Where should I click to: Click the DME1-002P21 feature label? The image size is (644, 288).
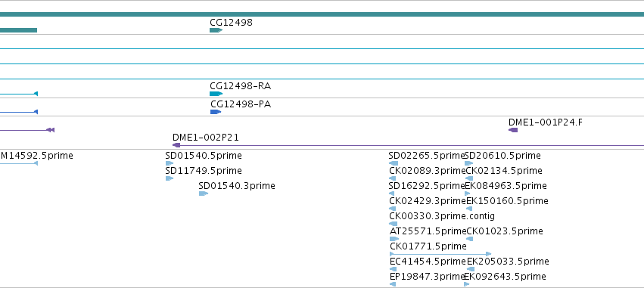click(205, 138)
